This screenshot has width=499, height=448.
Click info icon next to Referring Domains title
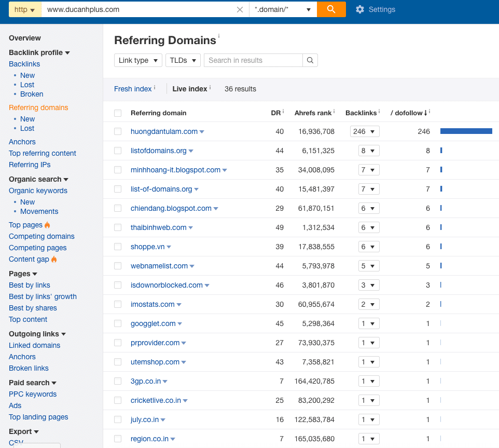pos(219,36)
